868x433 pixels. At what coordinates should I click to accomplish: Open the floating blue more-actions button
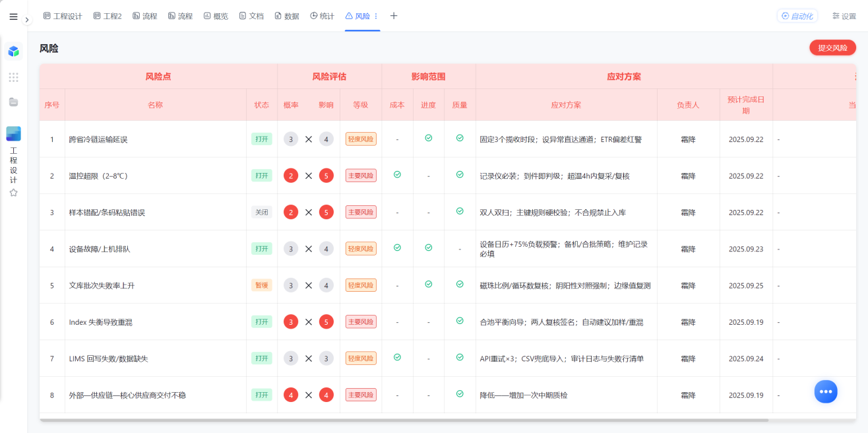coord(826,391)
